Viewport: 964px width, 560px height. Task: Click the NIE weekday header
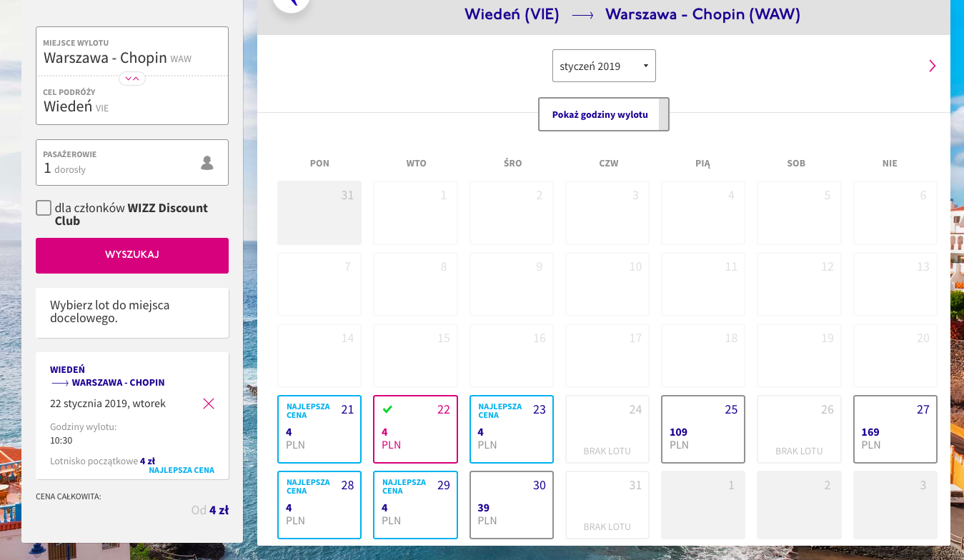pos(890,164)
